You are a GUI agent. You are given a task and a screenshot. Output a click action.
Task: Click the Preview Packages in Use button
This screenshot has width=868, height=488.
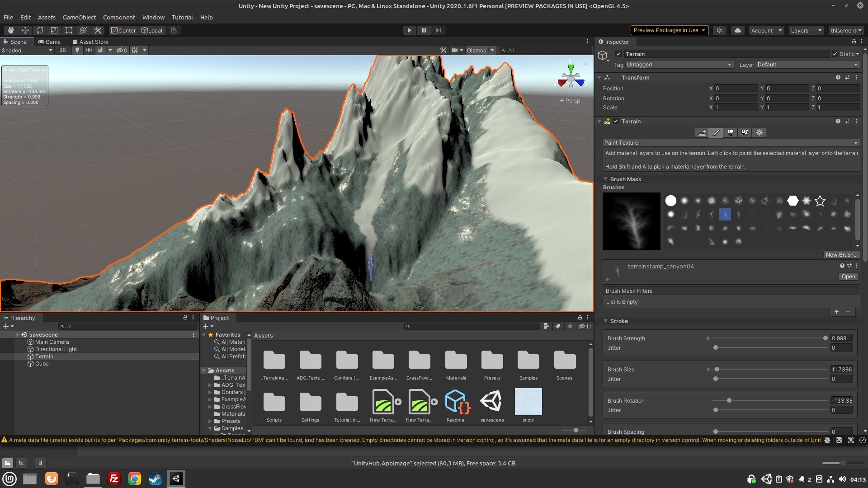pyautogui.click(x=669, y=30)
